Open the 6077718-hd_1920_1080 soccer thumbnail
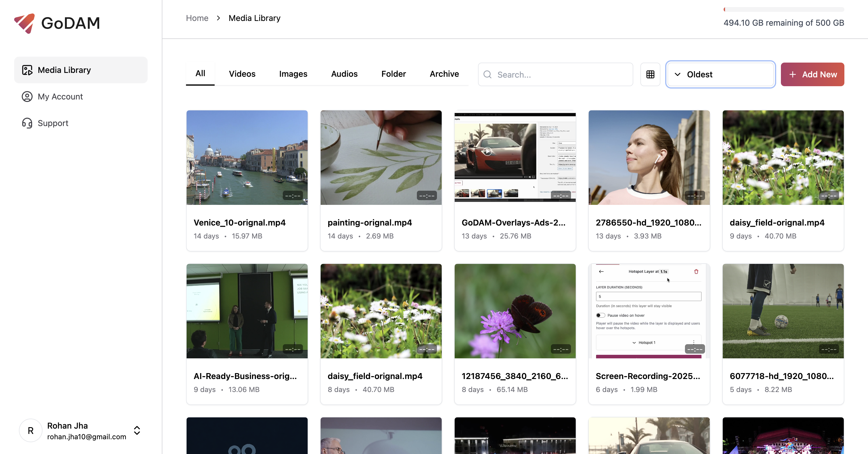The height and width of the screenshot is (454, 868). tap(783, 311)
